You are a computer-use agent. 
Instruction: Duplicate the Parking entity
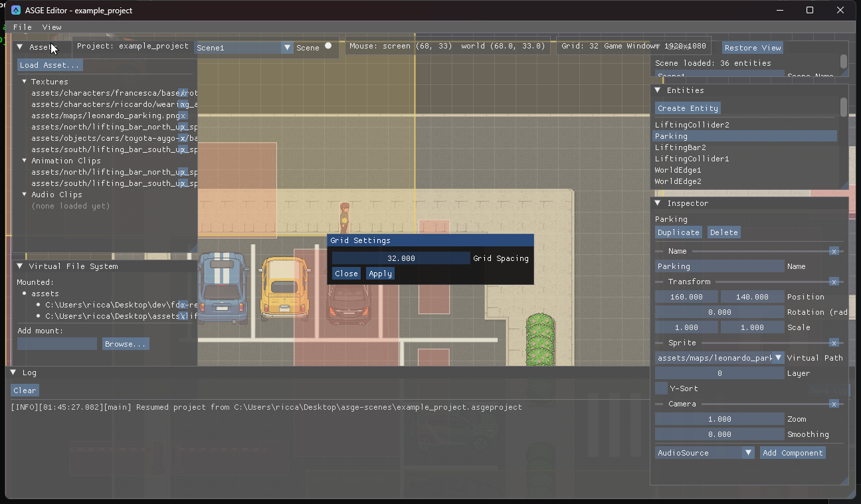point(678,232)
